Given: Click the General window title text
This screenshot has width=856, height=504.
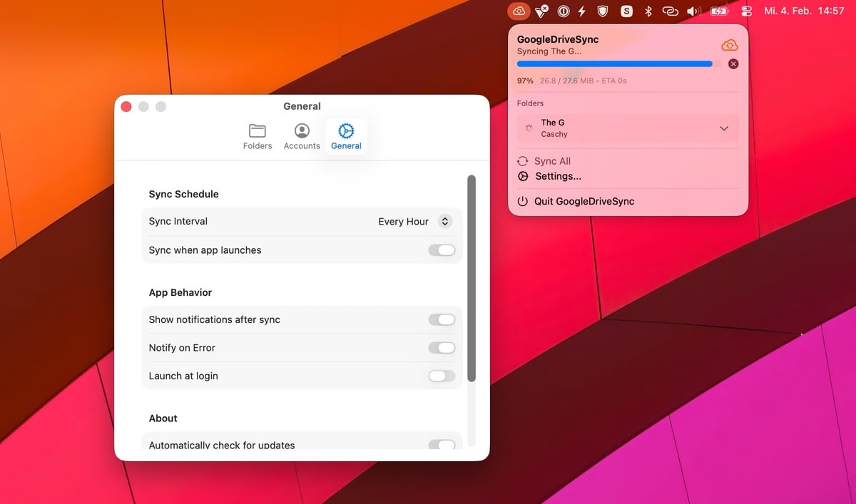Looking at the screenshot, I should pyautogui.click(x=302, y=106).
